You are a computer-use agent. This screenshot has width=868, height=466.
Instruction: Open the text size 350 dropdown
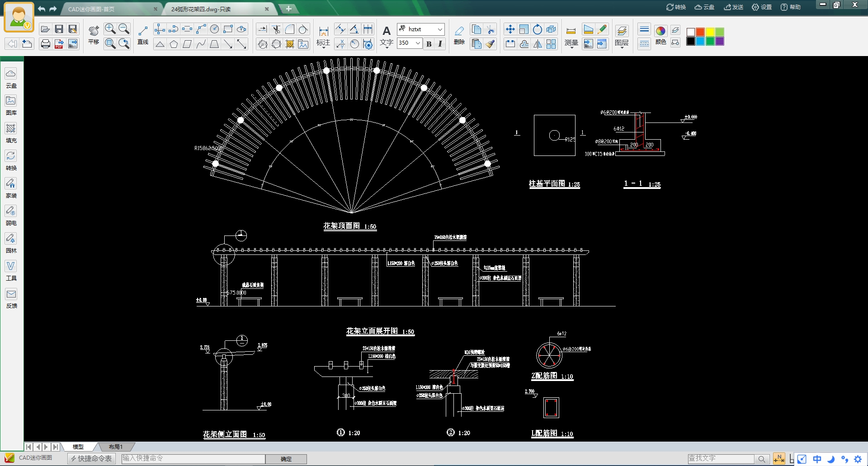(418, 43)
